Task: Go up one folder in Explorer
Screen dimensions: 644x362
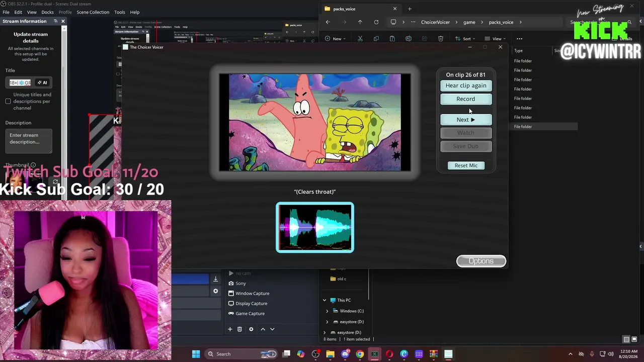Action: point(360,22)
